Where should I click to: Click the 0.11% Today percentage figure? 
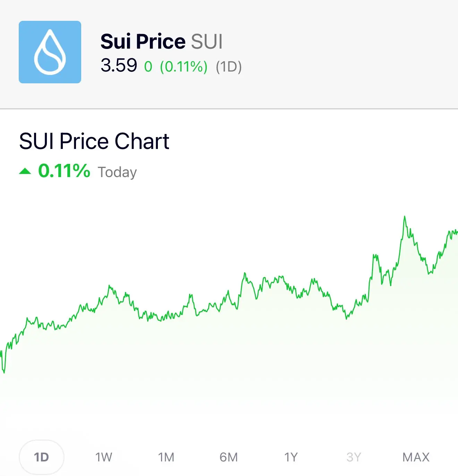(x=64, y=171)
